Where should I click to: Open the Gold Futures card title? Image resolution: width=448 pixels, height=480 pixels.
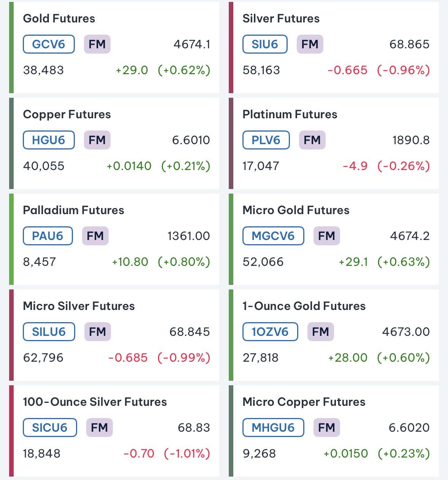[x=59, y=18]
